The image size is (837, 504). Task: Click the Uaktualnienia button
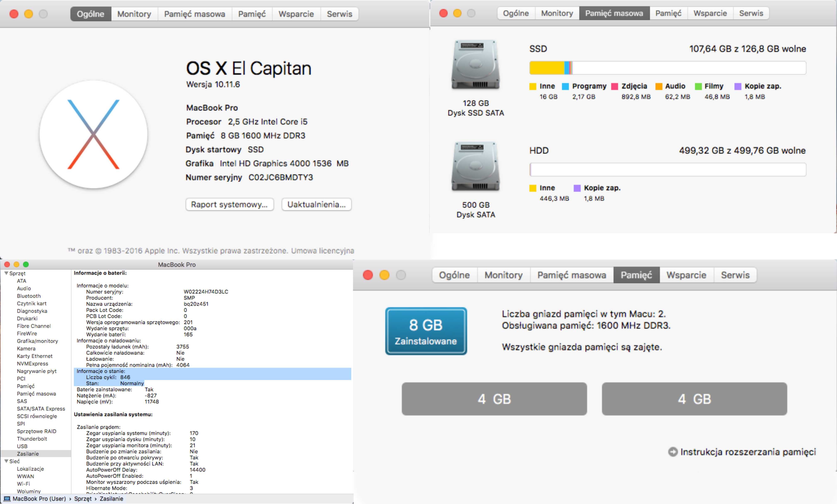tap(317, 204)
